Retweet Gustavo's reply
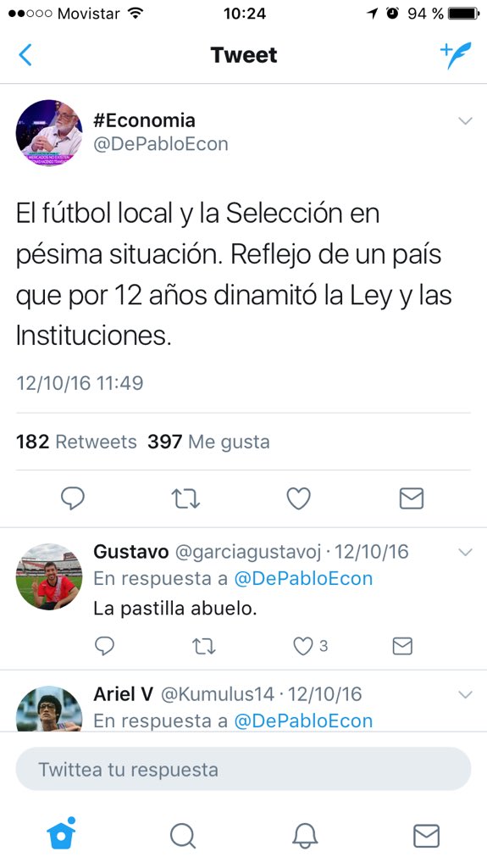 point(204,646)
